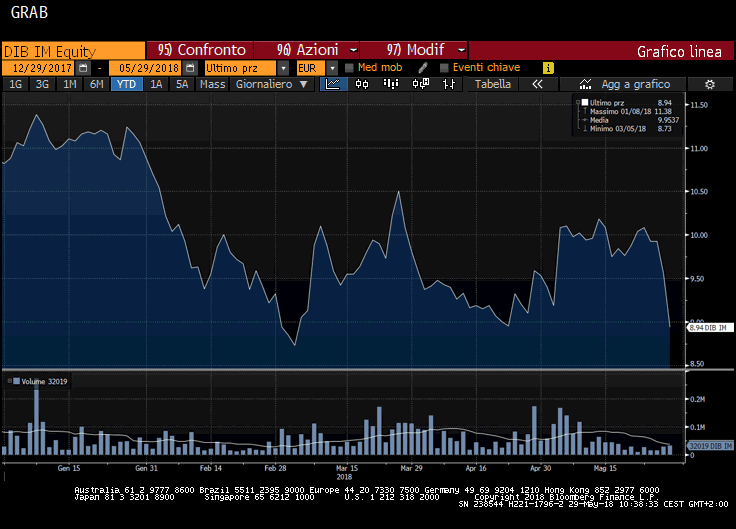Enable the Med mob checkbox

click(x=349, y=67)
